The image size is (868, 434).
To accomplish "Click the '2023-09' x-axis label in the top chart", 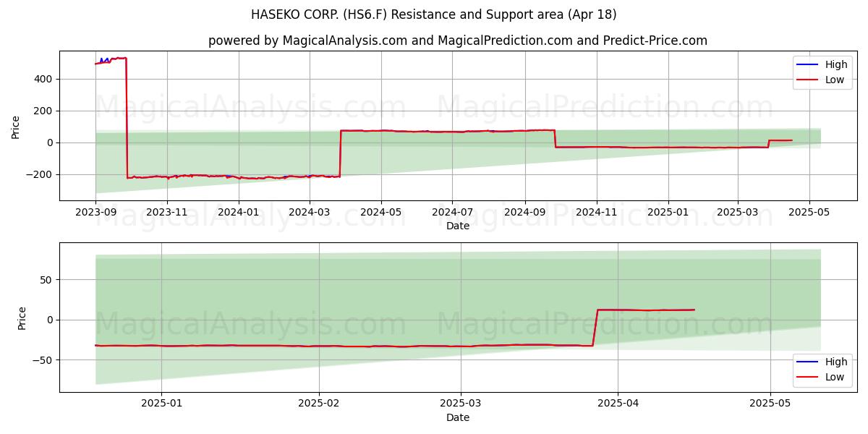I will pos(95,213).
